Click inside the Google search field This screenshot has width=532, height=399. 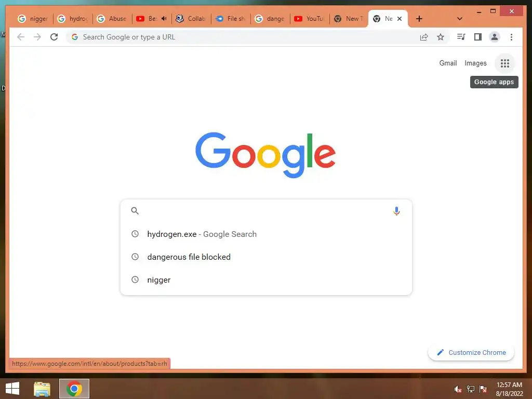(266, 211)
